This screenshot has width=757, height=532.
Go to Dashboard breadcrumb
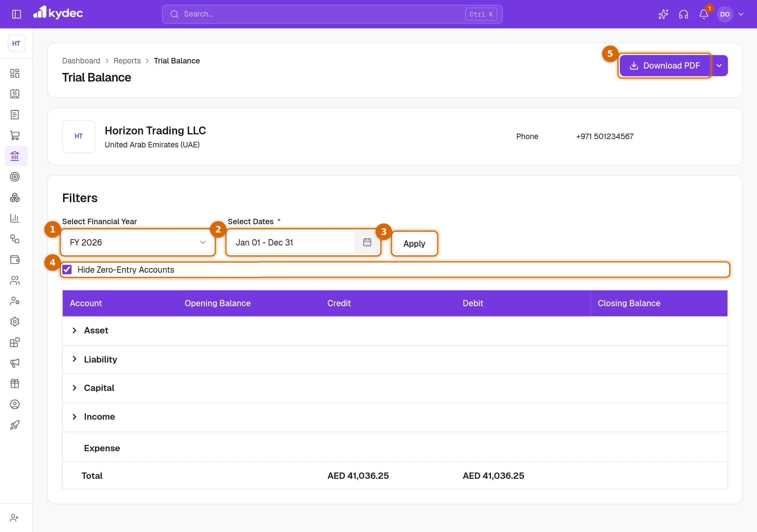tap(81, 61)
